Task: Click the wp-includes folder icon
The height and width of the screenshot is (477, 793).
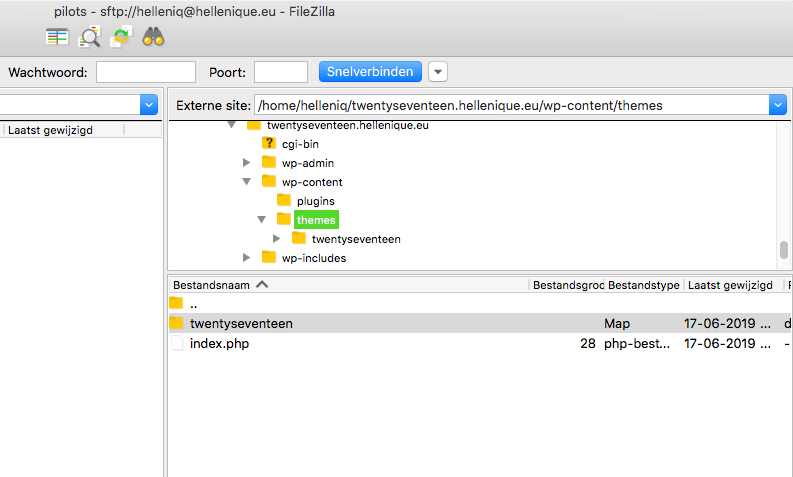Action: click(269, 257)
